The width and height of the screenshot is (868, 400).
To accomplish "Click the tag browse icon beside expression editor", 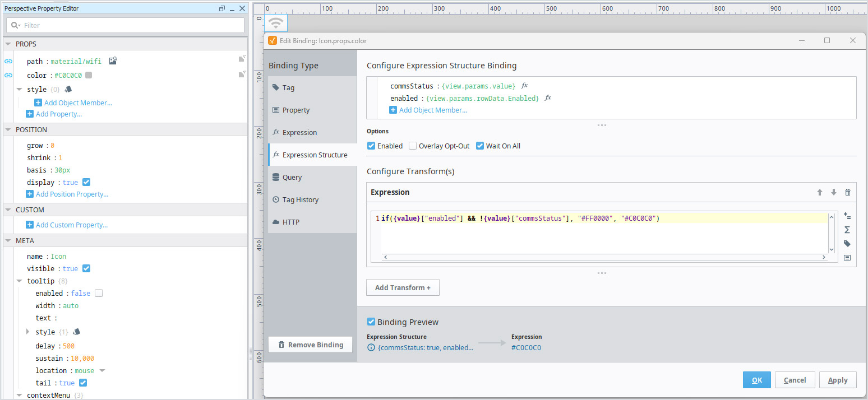I will pyautogui.click(x=847, y=244).
